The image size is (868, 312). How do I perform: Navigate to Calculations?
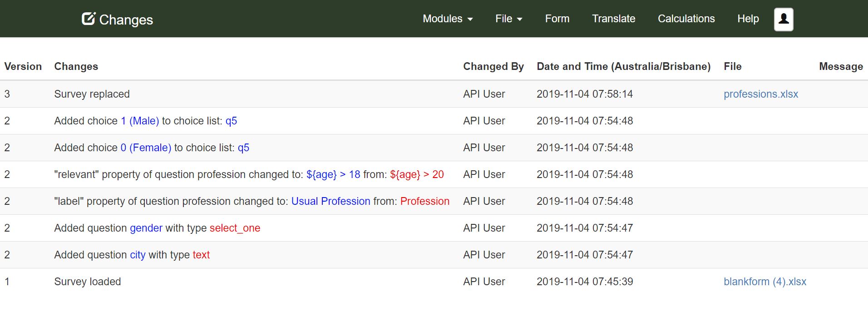point(686,19)
